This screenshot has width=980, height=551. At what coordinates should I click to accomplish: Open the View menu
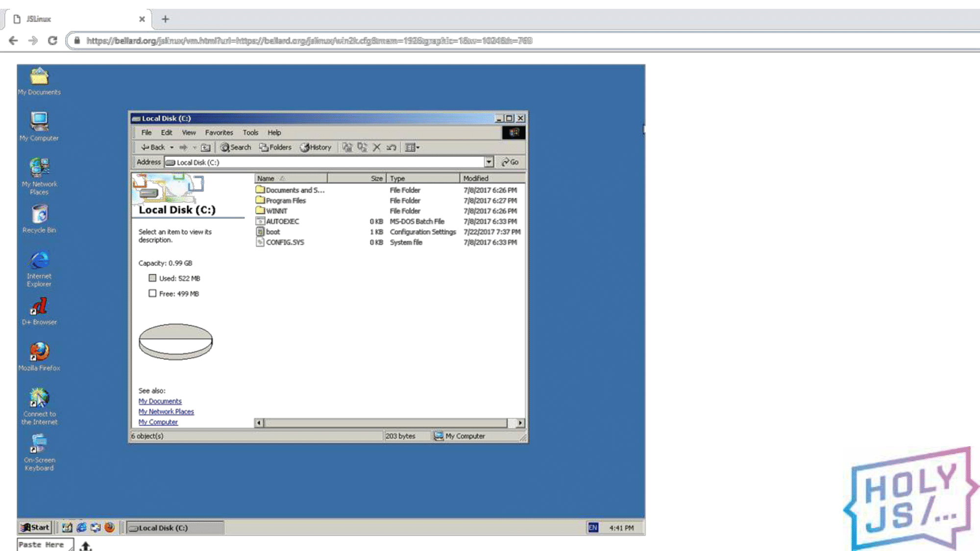pos(189,133)
